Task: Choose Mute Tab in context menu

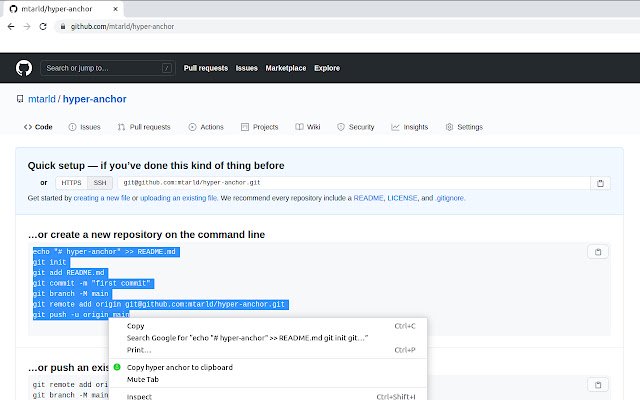Action: 268,379
